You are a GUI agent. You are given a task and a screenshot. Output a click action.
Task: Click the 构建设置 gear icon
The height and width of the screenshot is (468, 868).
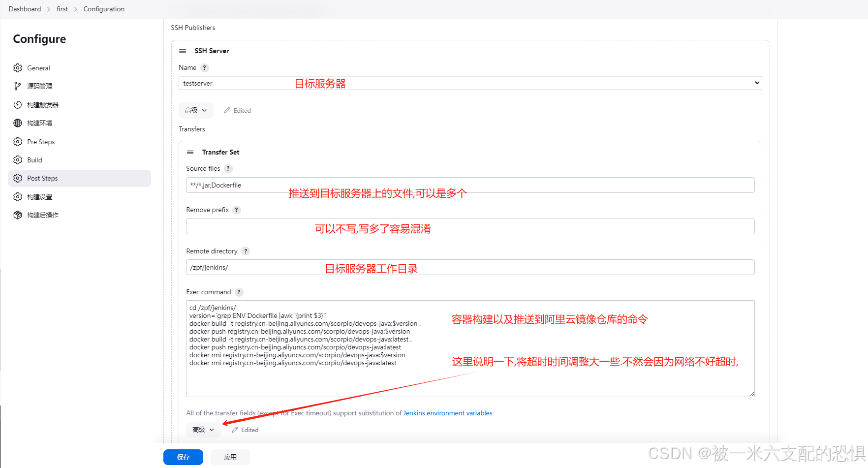(18, 197)
